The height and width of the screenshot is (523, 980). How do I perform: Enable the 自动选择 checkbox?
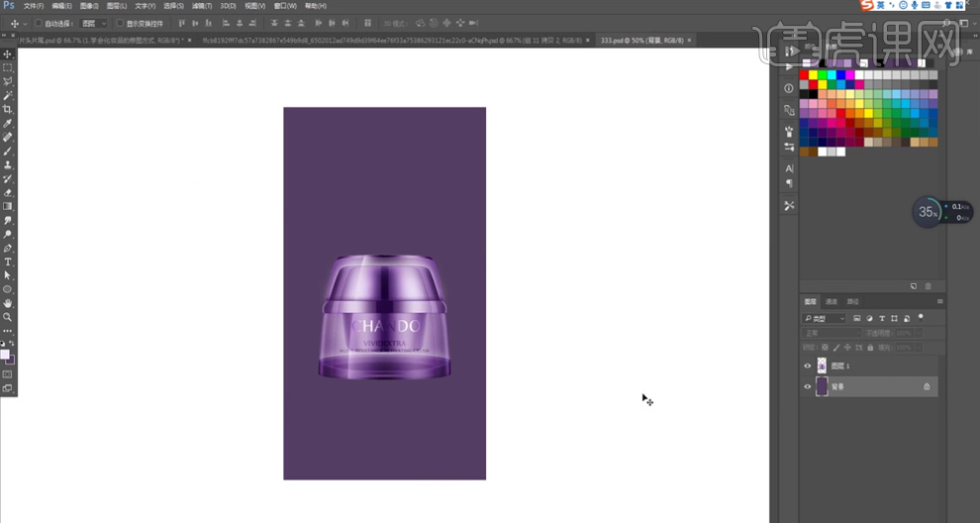[39, 23]
